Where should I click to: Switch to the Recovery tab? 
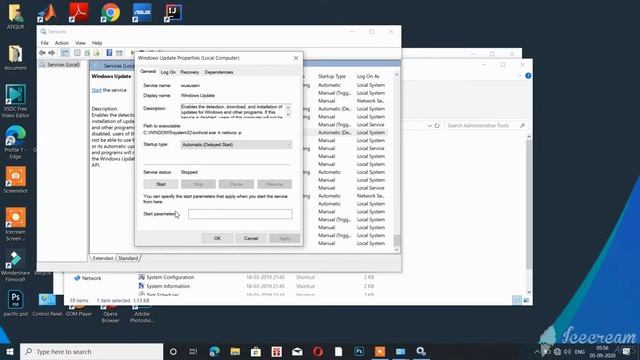tap(190, 72)
